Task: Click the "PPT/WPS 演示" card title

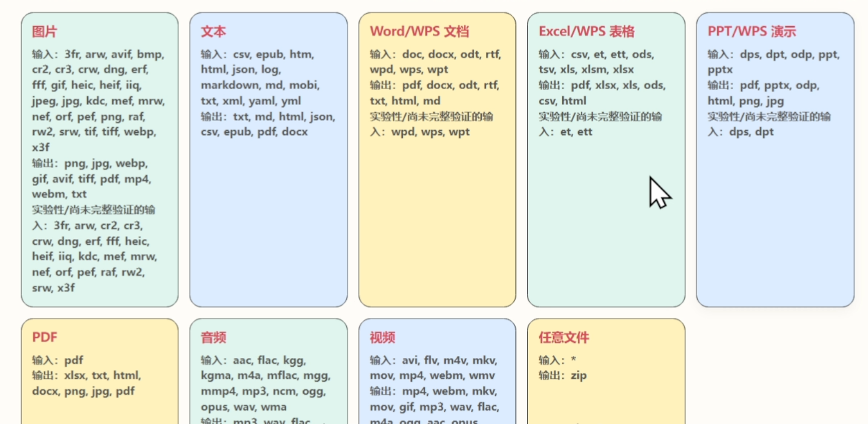Action: tap(752, 32)
